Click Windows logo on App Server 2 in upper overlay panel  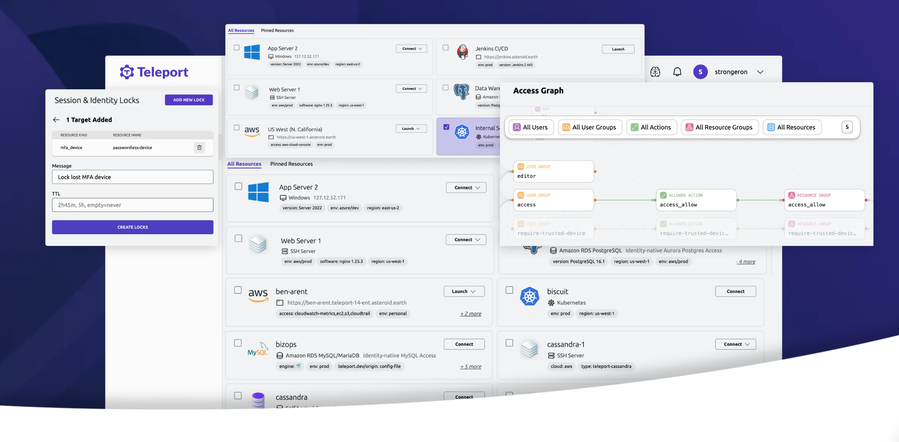pyautogui.click(x=252, y=52)
